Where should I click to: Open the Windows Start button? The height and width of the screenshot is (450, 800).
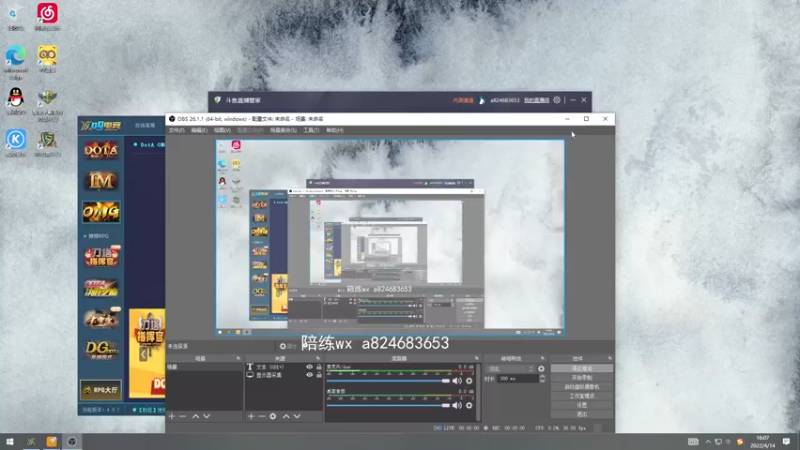(x=9, y=442)
